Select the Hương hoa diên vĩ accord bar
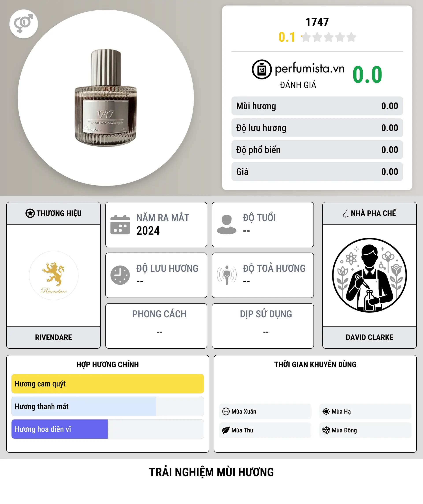423x504 pixels. click(x=108, y=429)
